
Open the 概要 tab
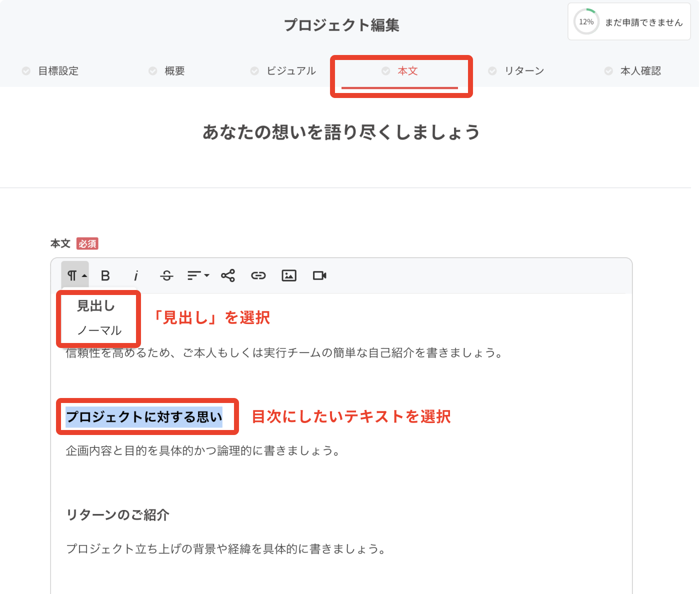[x=174, y=71]
